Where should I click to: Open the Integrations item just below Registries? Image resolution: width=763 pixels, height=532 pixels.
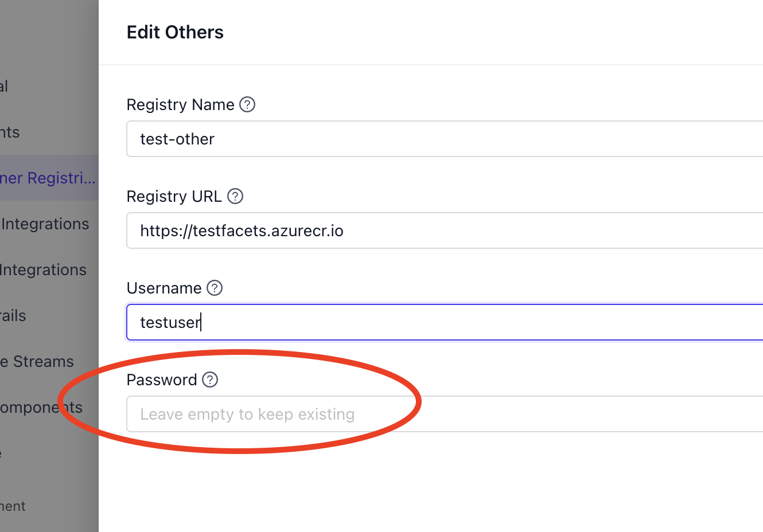pyautogui.click(x=45, y=224)
